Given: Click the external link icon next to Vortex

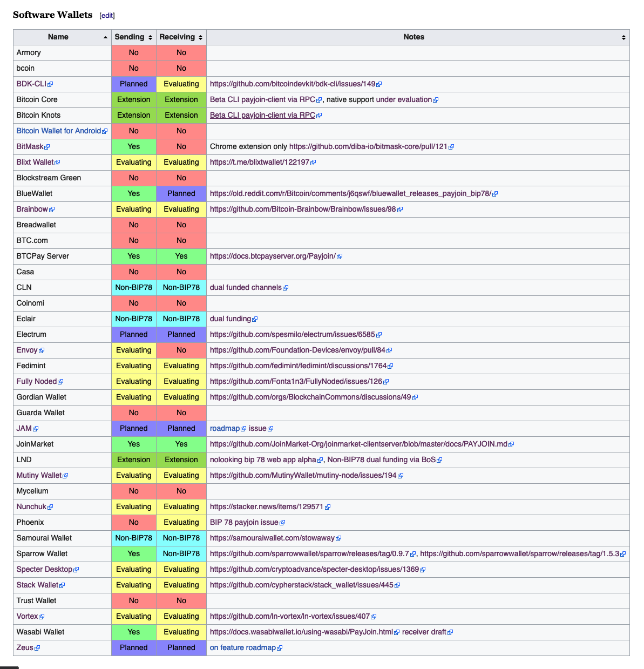Looking at the screenshot, I should point(42,616).
